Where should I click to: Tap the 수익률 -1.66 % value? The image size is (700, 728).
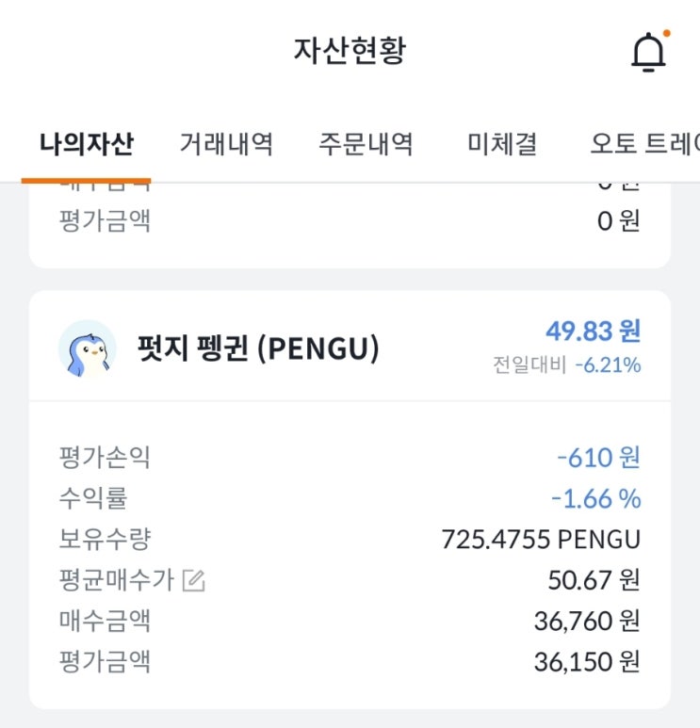[596, 498]
